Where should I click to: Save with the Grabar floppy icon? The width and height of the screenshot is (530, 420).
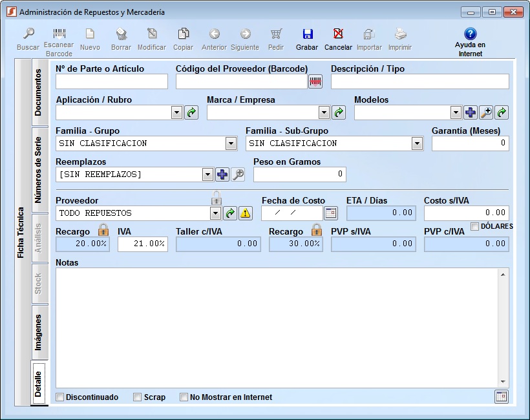pyautogui.click(x=307, y=34)
